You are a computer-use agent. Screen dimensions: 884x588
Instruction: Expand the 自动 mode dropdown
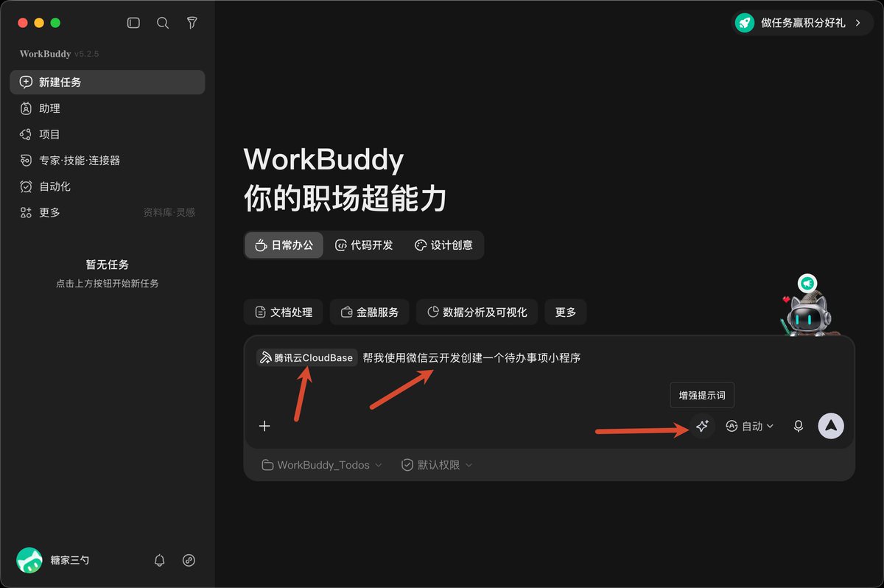tap(750, 426)
